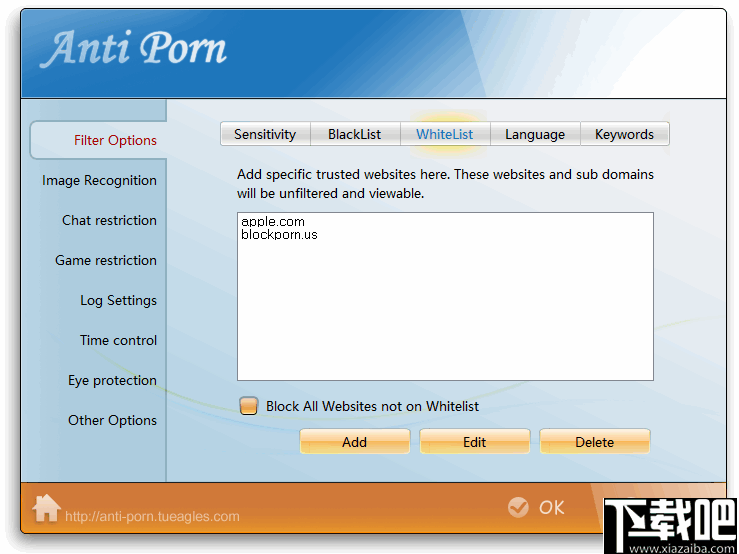Click the home icon in footer
The height and width of the screenshot is (554, 739).
tap(46, 508)
